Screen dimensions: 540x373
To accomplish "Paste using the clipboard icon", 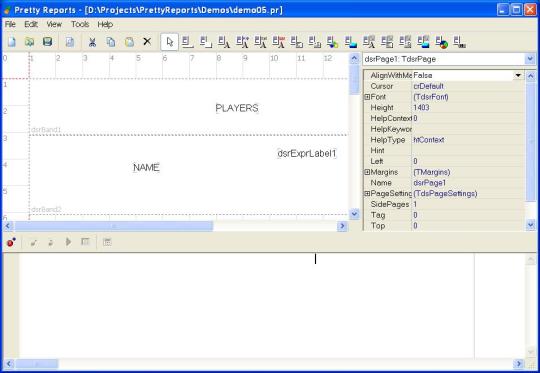I will (129, 42).
